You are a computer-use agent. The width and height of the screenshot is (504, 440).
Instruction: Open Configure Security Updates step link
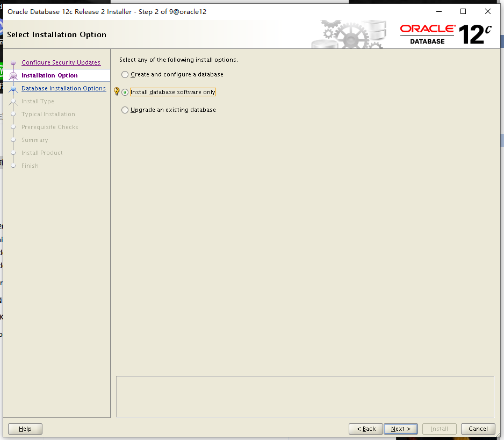61,62
